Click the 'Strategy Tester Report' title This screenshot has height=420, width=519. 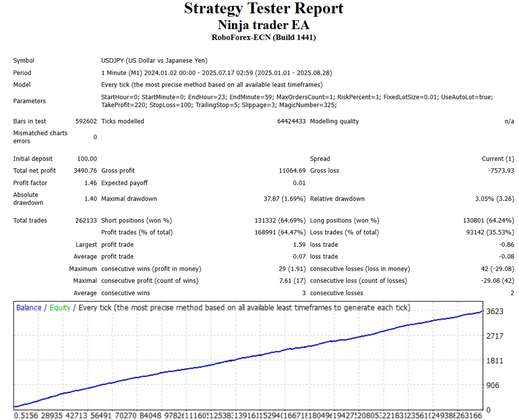(263, 8)
